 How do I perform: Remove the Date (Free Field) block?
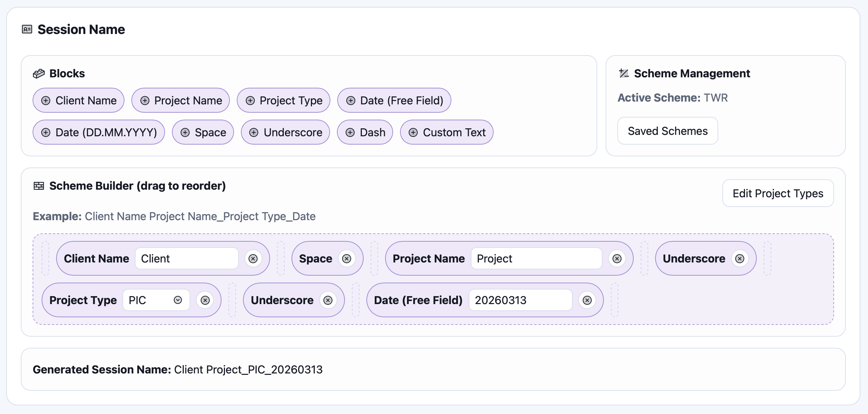click(587, 300)
